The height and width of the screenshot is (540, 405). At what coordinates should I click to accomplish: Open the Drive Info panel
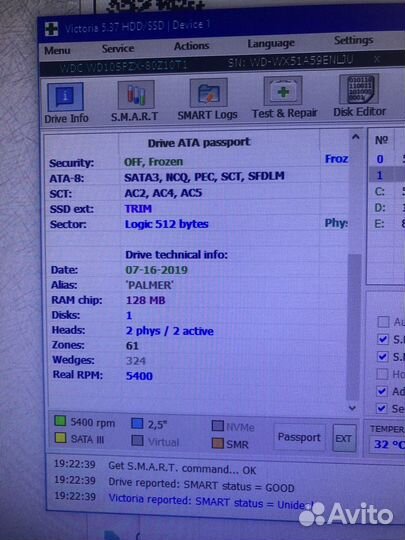66,103
